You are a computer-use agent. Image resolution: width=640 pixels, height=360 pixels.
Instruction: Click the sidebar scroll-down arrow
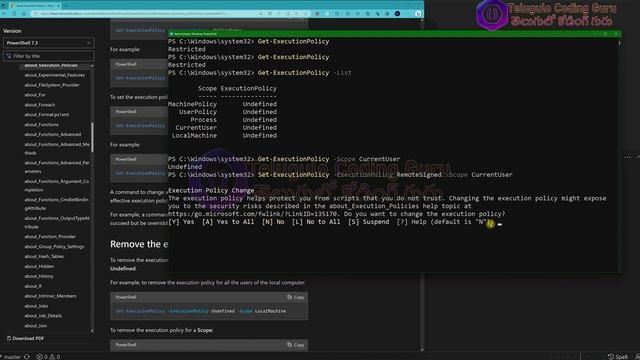[92, 331]
